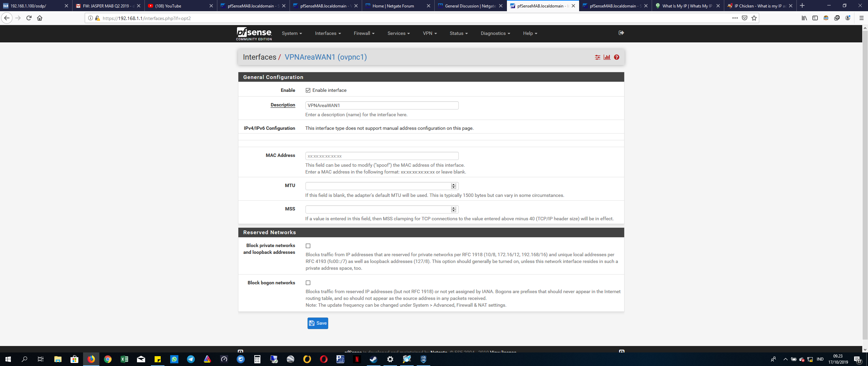
Task: Click the browser home icon
Action: (x=40, y=18)
